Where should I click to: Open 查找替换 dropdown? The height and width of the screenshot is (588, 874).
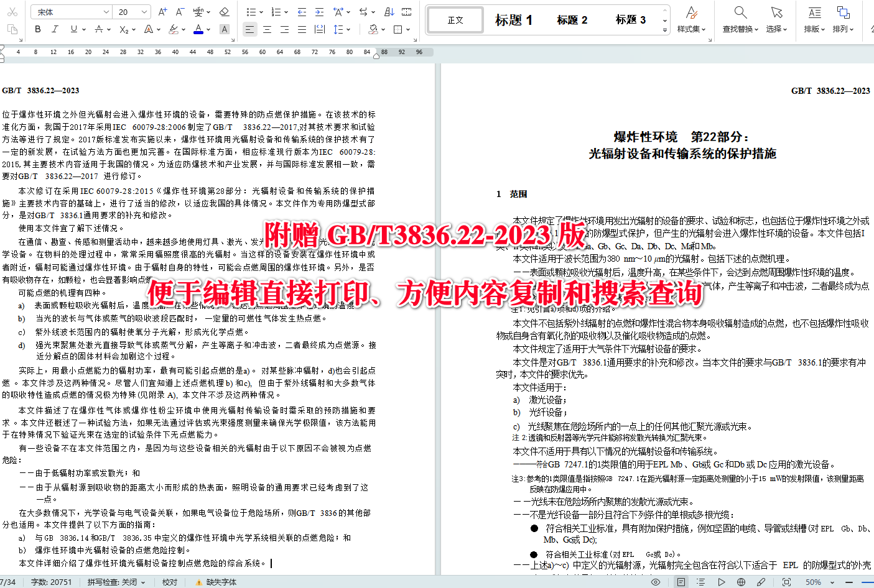point(740,20)
